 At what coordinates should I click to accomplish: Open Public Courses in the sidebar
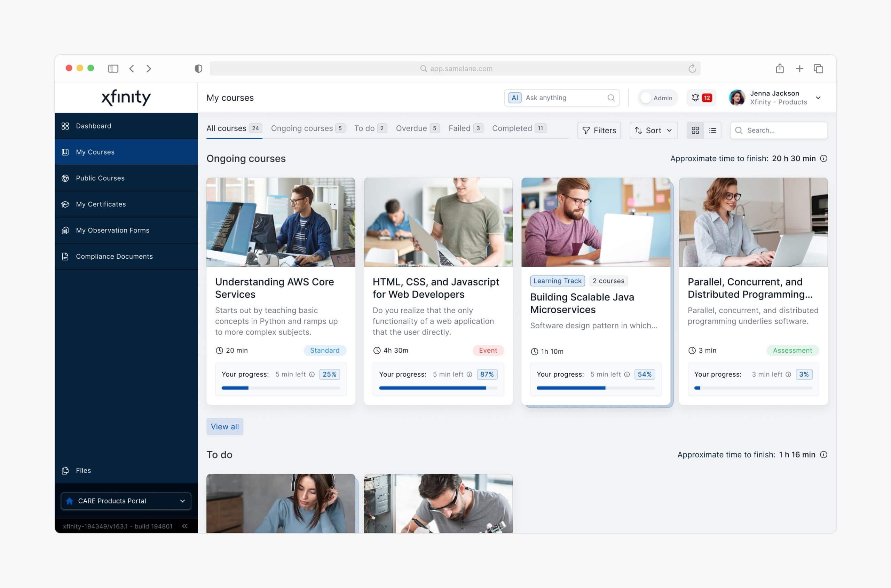(126, 178)
